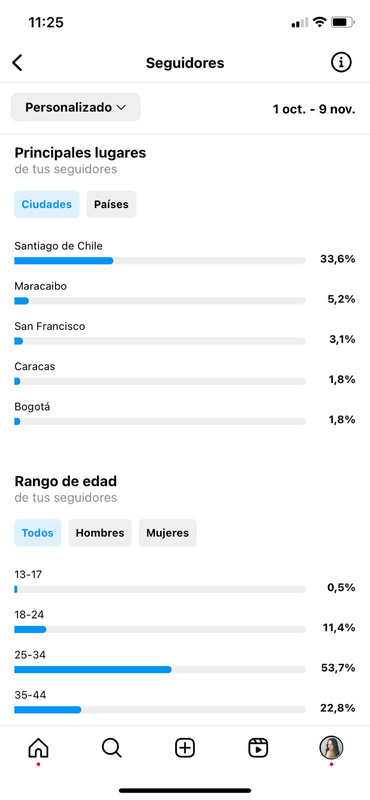Viewport: 370px width, 800px height.
Task: Tap the 1 oct. - 9 nov. date range
Action: [314, 109]
